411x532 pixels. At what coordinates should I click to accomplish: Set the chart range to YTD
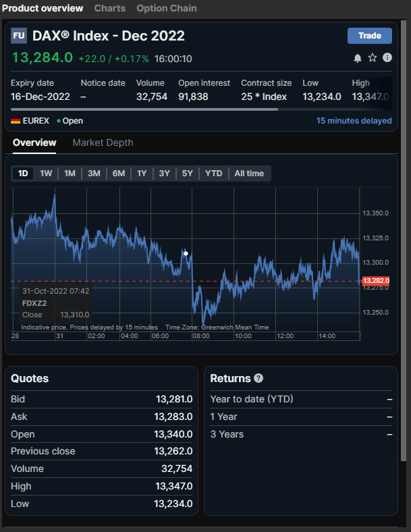coord(213,174)
